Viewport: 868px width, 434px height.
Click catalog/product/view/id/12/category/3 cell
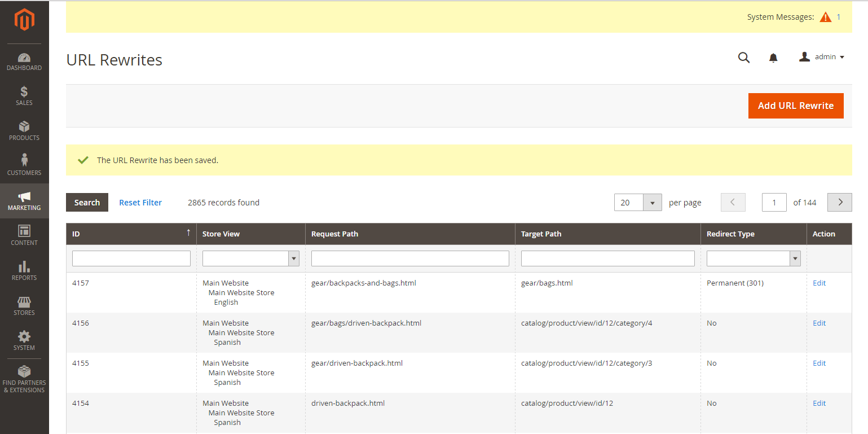(x=587, y=363)
